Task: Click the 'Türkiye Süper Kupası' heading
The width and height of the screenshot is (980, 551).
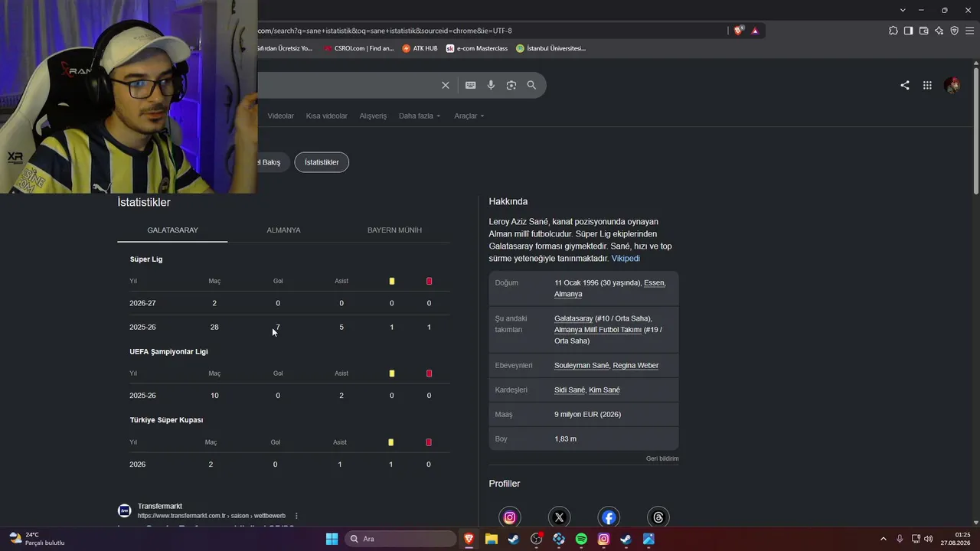Action: click(x=167, y=420)
